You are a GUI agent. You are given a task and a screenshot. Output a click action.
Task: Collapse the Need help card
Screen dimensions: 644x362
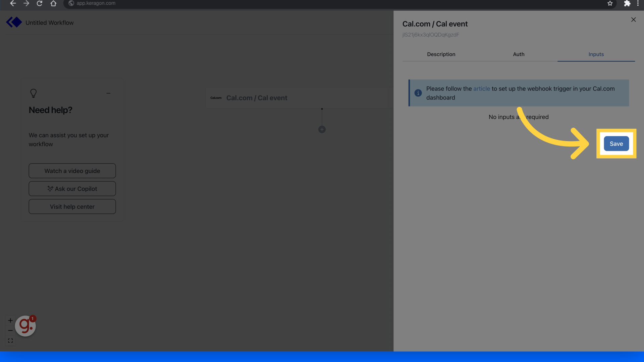[x=108, y=93]
